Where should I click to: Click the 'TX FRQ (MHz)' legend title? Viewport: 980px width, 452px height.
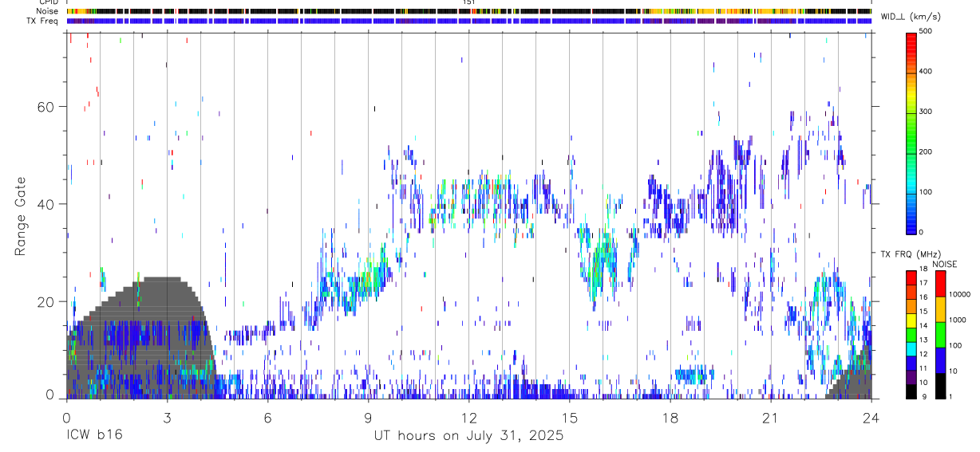coord(909,254)
